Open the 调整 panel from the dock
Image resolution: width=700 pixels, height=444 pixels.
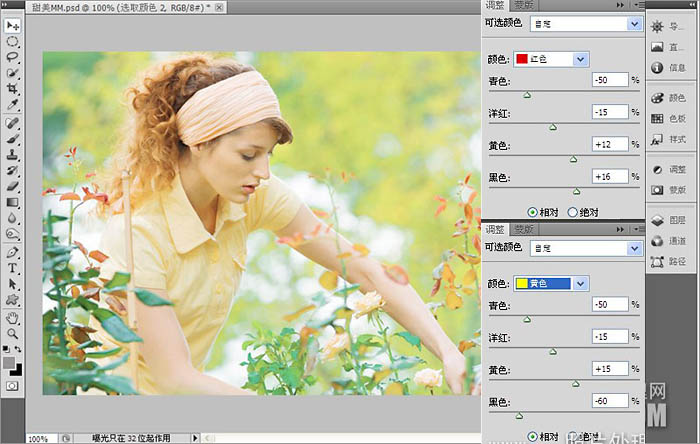(668, 170)
